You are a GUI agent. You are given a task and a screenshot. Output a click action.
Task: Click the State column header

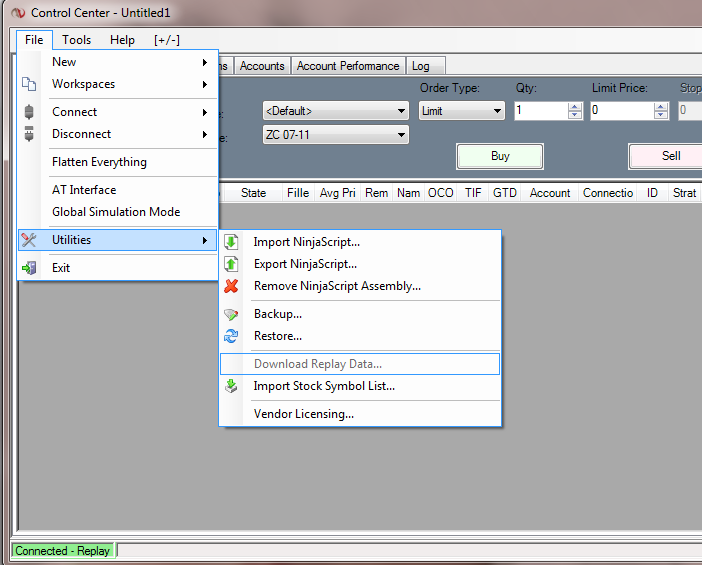point(253,193)
